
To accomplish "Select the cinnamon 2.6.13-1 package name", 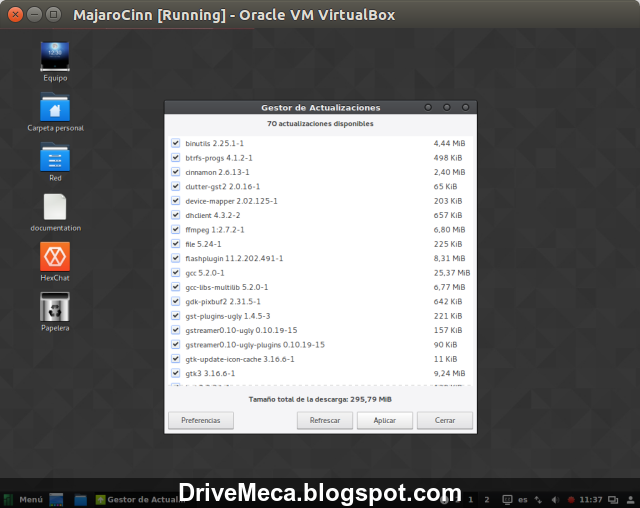I will (217, 172).
